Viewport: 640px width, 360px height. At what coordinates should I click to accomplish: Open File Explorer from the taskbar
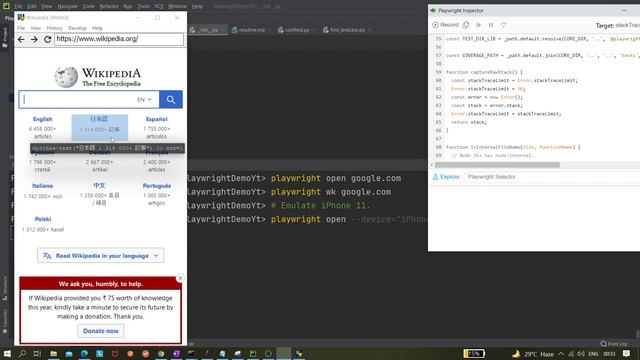click(x=53, y=353)
